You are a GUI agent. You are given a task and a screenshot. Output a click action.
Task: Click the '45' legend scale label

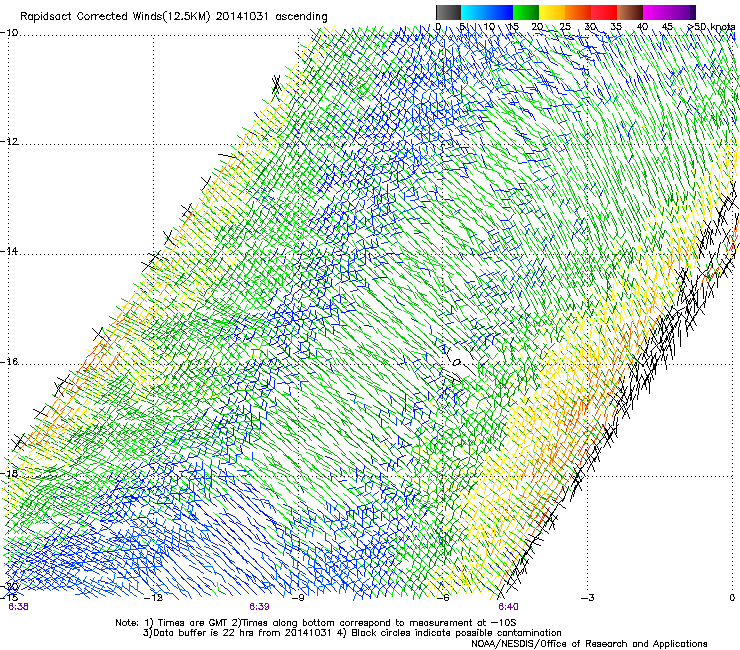coord(667,27)
